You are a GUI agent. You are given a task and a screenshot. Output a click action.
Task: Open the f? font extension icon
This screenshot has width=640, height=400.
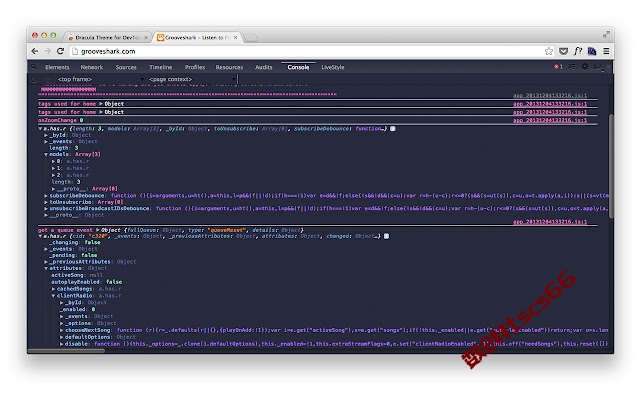[x=578, y=51]
